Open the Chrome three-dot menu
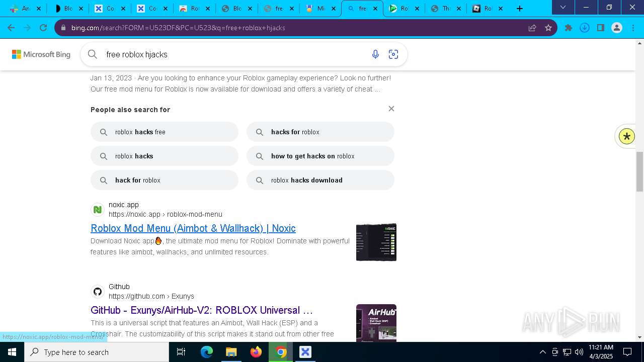Image resolution: width=644 pixels, height=362 pixels. 632,28
